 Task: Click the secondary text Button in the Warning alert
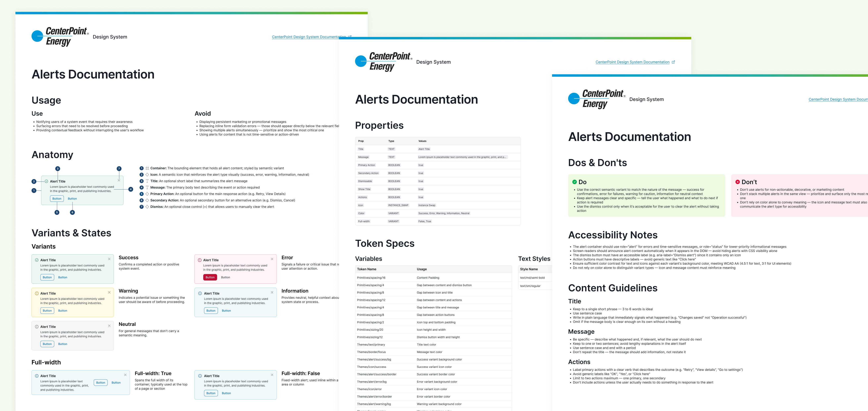coord(63,311)
